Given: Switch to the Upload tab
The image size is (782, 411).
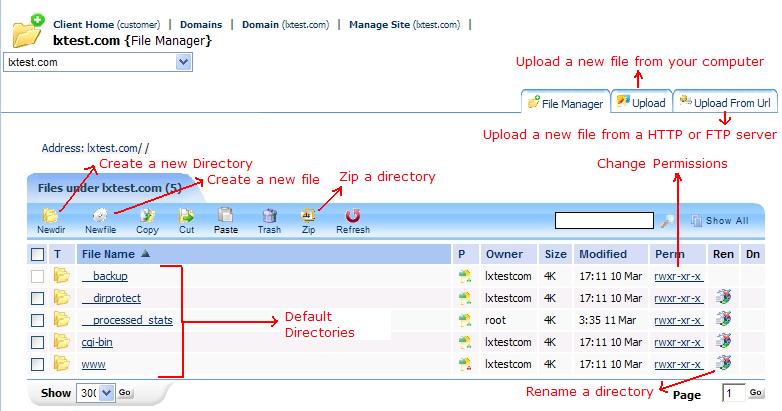Looking at the screenshot, I should pyautogui.click(x=641, y=102).
